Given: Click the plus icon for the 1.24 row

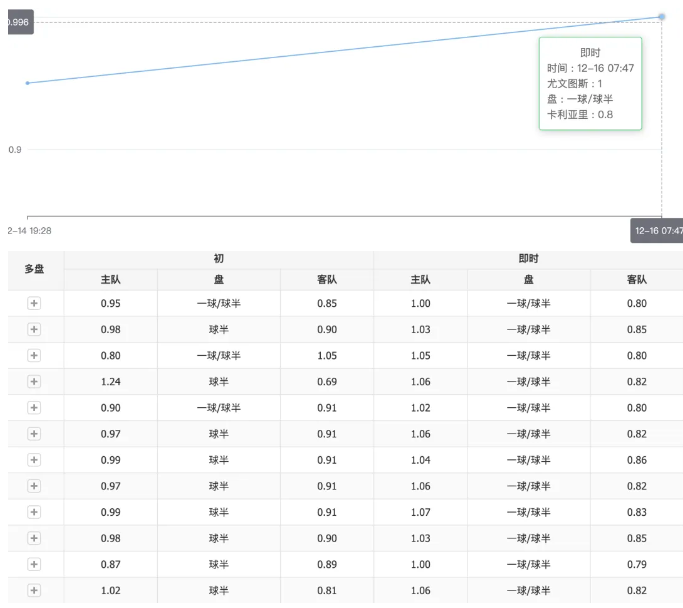Looking at the screenshot, I should pyautogui.click(x=34, y=381).
